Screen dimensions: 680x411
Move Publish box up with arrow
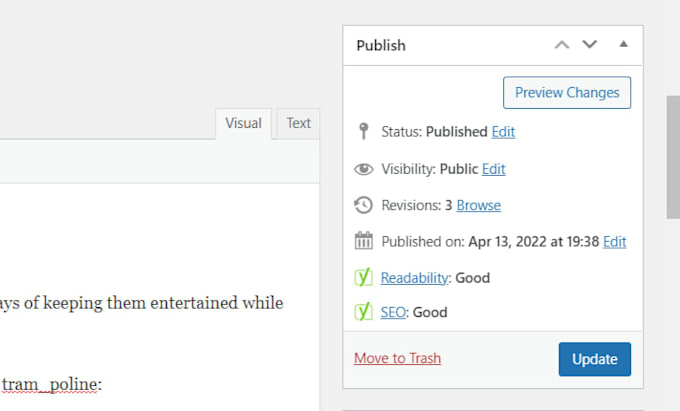562,45
